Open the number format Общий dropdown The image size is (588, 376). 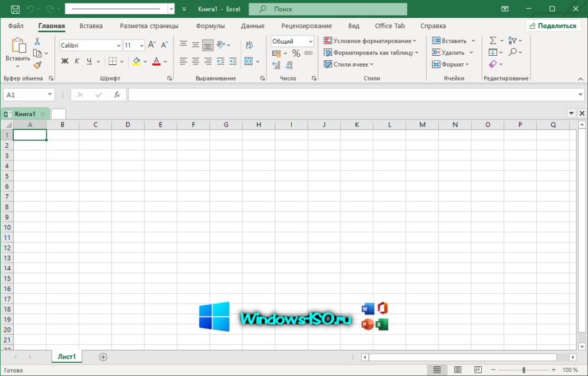point(311,41)
